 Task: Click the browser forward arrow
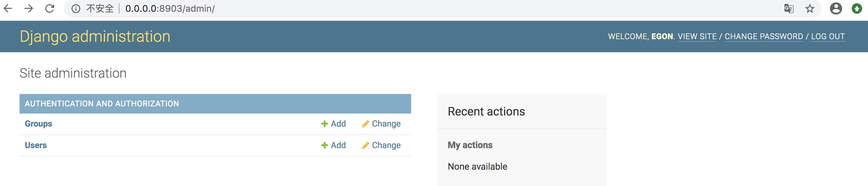point(29,8)
